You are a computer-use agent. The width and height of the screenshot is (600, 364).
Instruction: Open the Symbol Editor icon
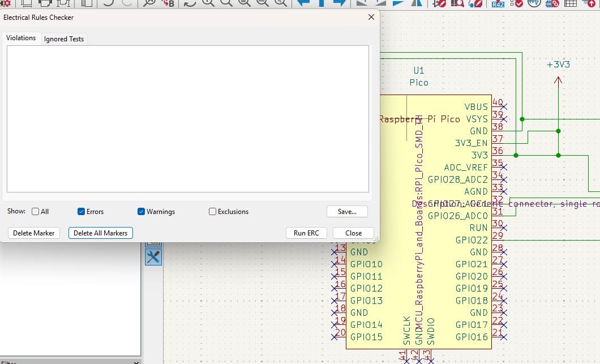[x=439, y=3]
